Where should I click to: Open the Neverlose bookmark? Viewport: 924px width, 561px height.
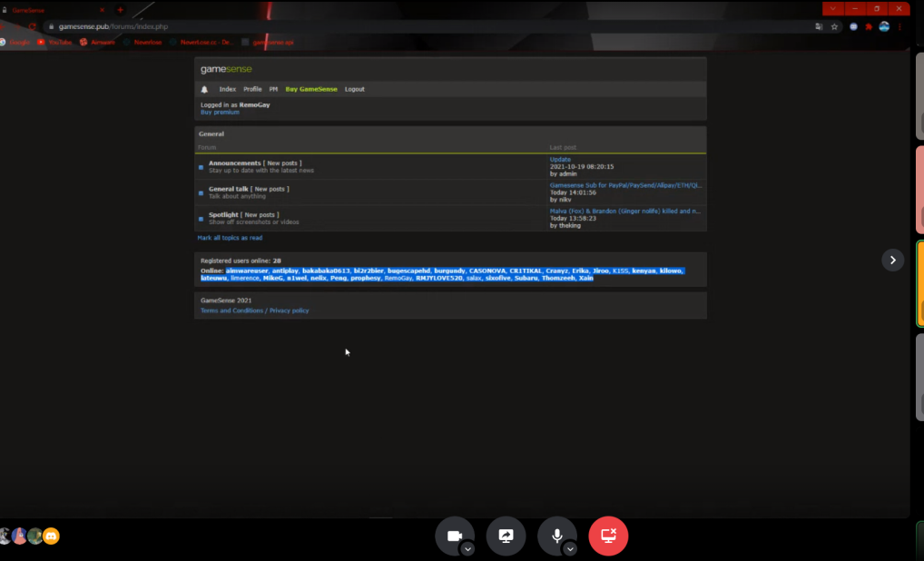coord(143,43)
